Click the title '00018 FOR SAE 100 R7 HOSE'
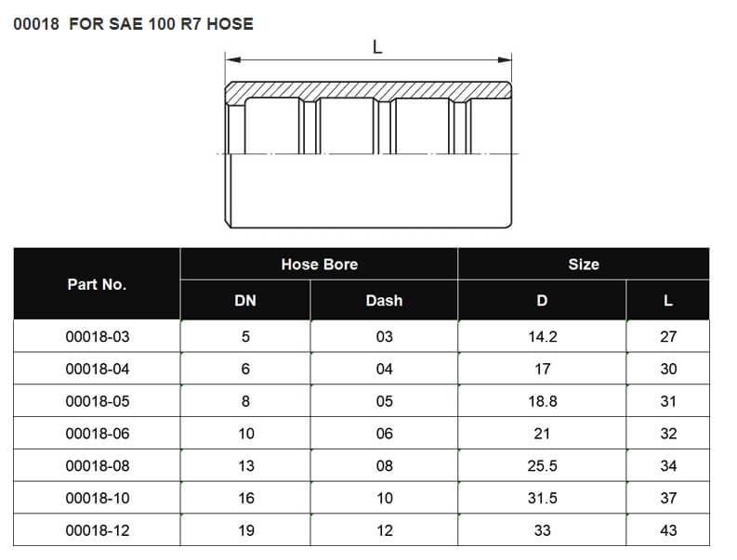Screen dimensions: 737x560 (x=133, y=24)
